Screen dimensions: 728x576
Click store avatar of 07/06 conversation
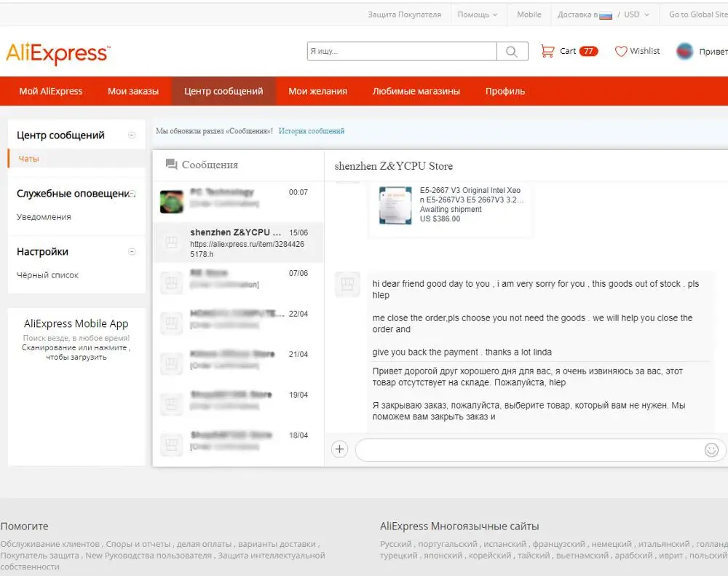(x=171, y=283)
